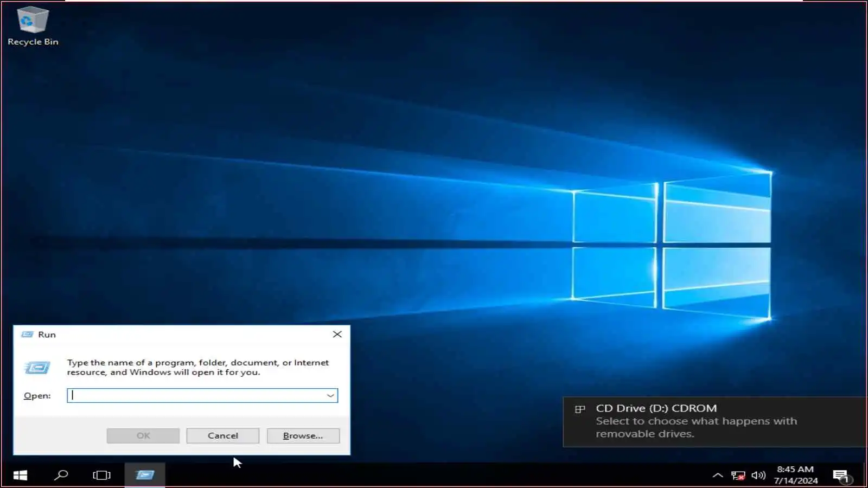Click the removable drive icon in notification

(x=580, y=409)
